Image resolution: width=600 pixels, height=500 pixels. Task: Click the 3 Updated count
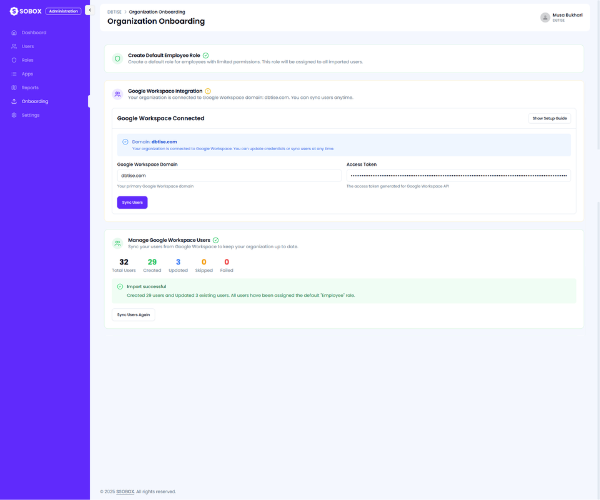[x=178, y=262]
